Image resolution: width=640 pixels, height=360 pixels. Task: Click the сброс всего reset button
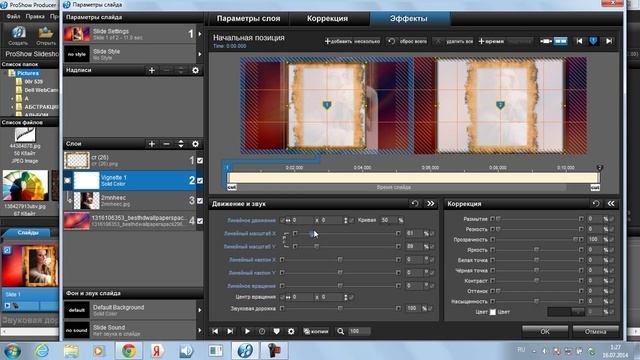[407, 41]
